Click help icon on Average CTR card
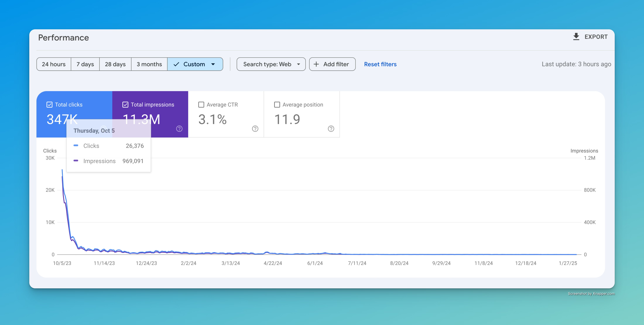Viewport: 644px width, 325px height. point(255,129)
